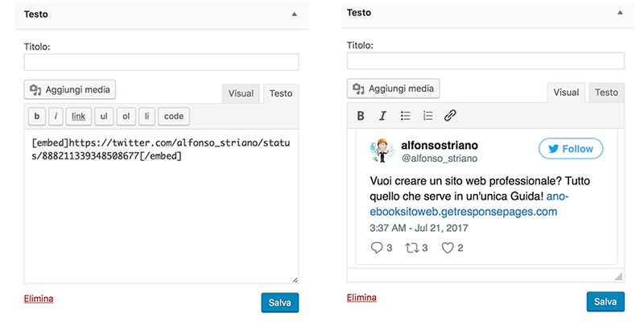Image resolution: width=644 pixels, height=322 pixels.
Task: Click Elimina link in right widget
Action: coord(361,298)
